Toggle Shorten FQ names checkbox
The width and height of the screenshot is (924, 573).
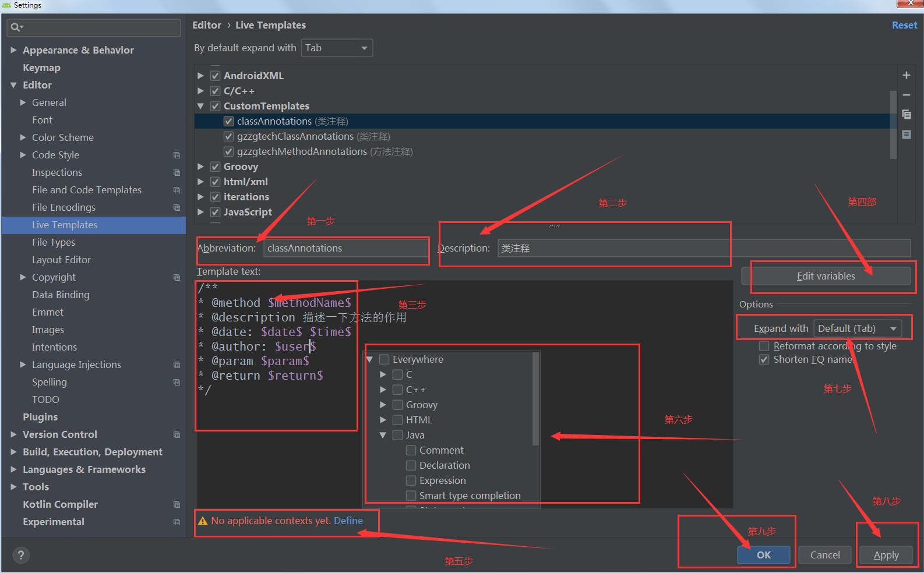pos(764,359)
